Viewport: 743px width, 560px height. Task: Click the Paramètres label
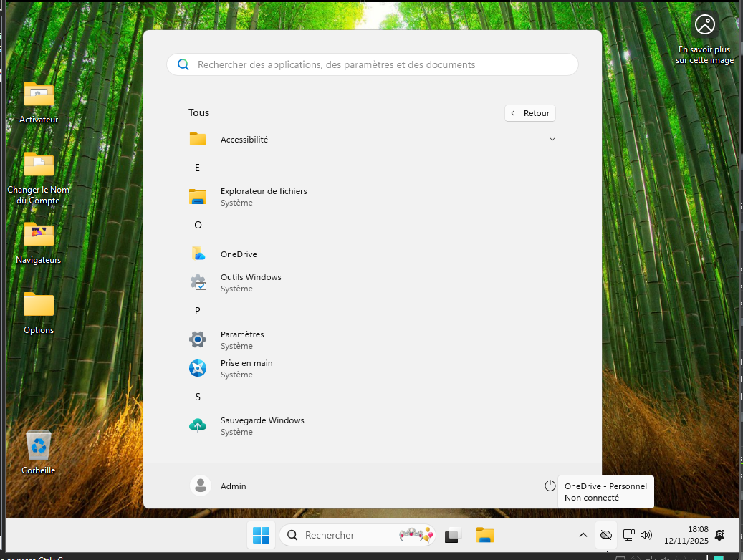coord(242,334)
